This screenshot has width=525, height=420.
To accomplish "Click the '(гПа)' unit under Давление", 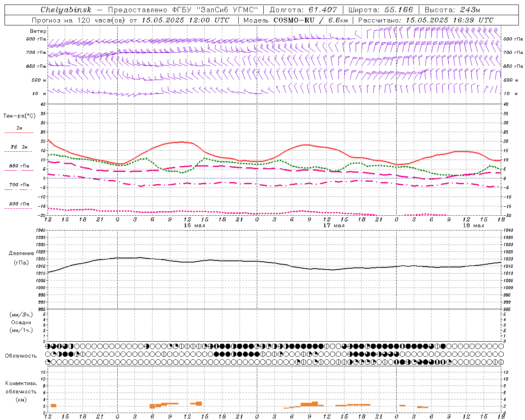I will coord(21,263).
